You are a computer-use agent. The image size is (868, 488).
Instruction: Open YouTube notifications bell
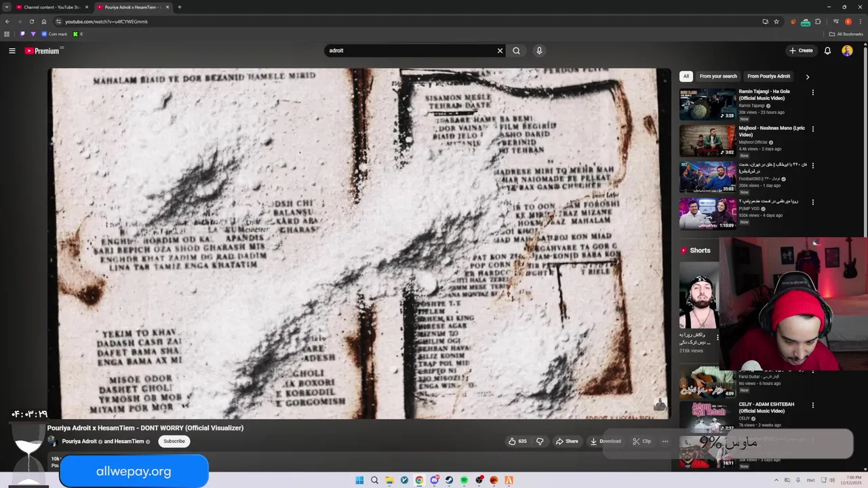pos(827,51)
